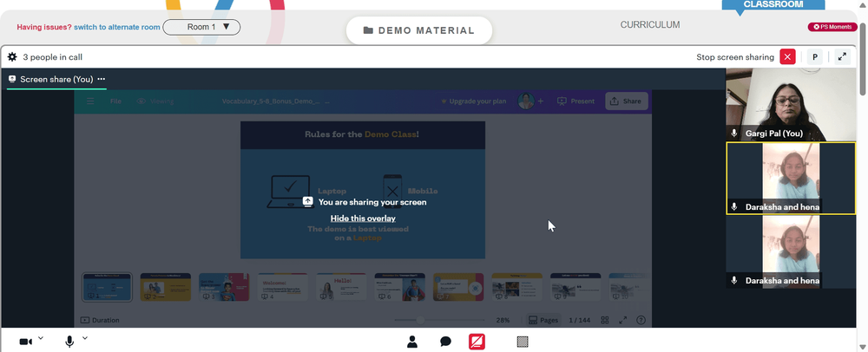Click switch to alternate room link
Viewport: 868px width, 352px height.
(x=117, y=27)
